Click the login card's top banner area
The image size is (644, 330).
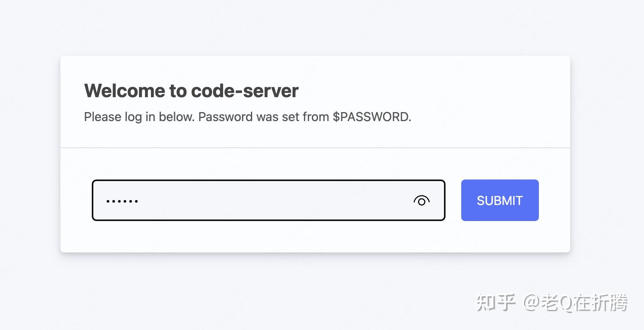pyautogui.click(x=314, y=102)
